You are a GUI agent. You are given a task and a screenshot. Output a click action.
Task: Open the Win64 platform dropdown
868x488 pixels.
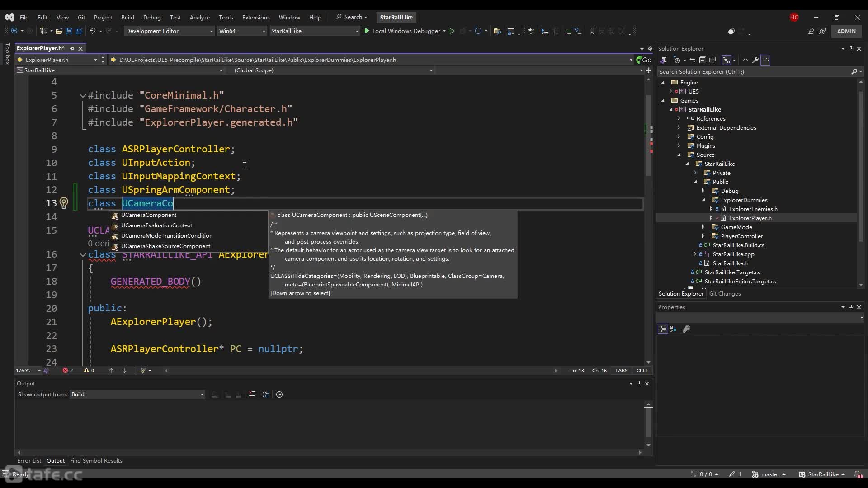point(242,31)
